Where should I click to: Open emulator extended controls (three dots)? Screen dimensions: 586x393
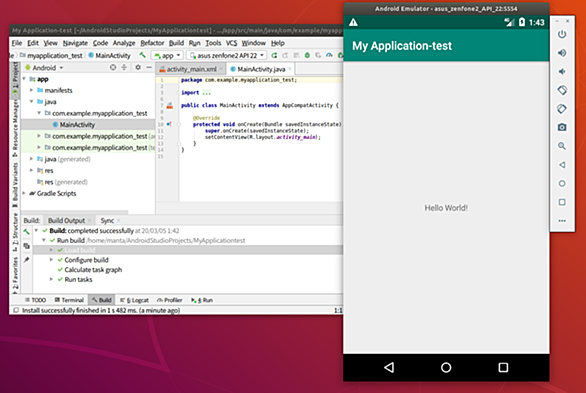tap(562, 221)
